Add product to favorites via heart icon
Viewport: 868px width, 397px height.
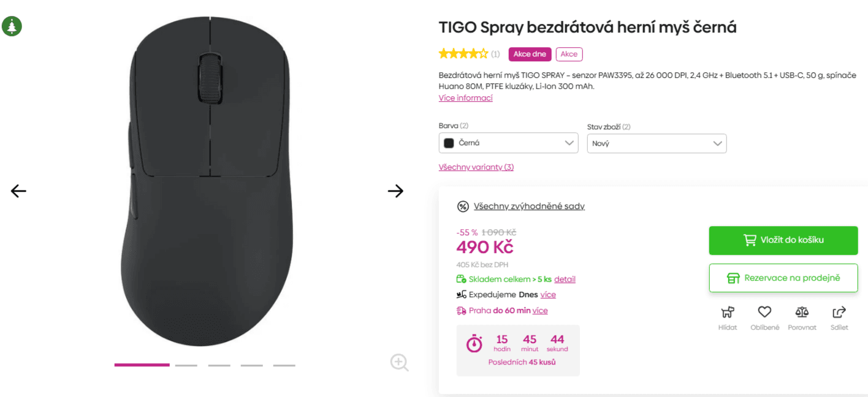pos(764,312)
